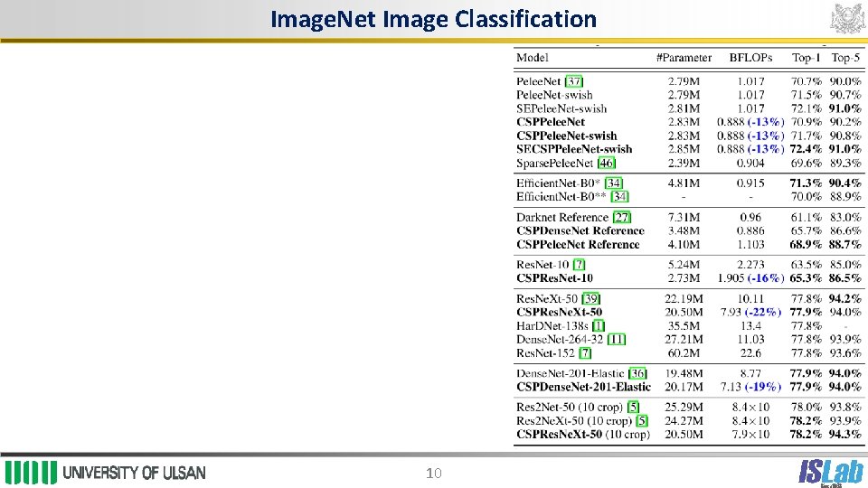Click the (-22%) BFLOPs reduction for CSPResNeXt-50
Image resolution: width=868 pixels, height=488 pixels.
pos(763,312)
